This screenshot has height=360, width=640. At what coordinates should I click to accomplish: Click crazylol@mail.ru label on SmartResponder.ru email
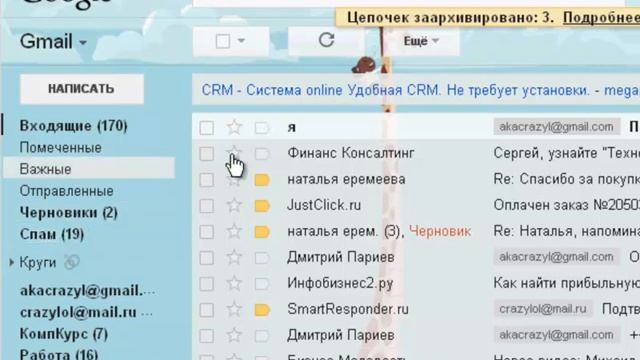(x=543, y=309)
